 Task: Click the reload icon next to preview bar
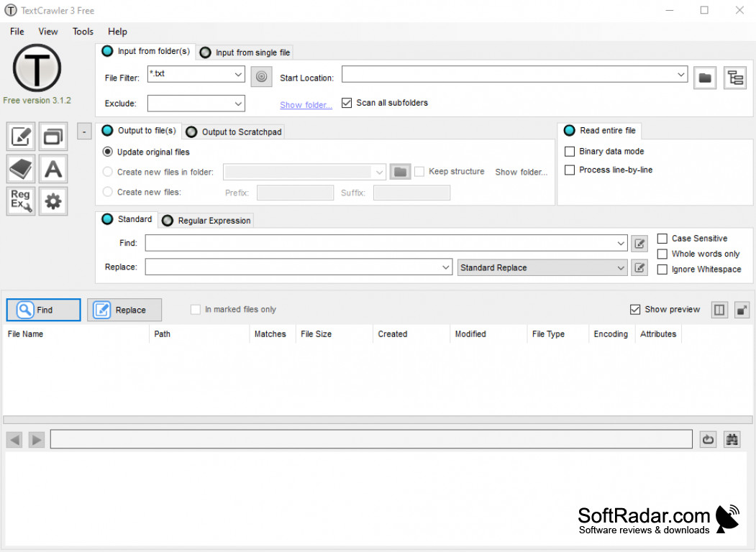coord(708,439)
